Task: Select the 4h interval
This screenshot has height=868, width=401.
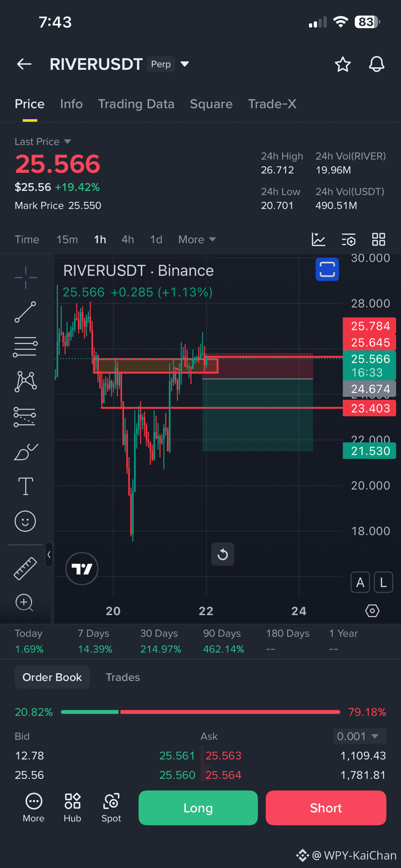Action: [128, 239]
